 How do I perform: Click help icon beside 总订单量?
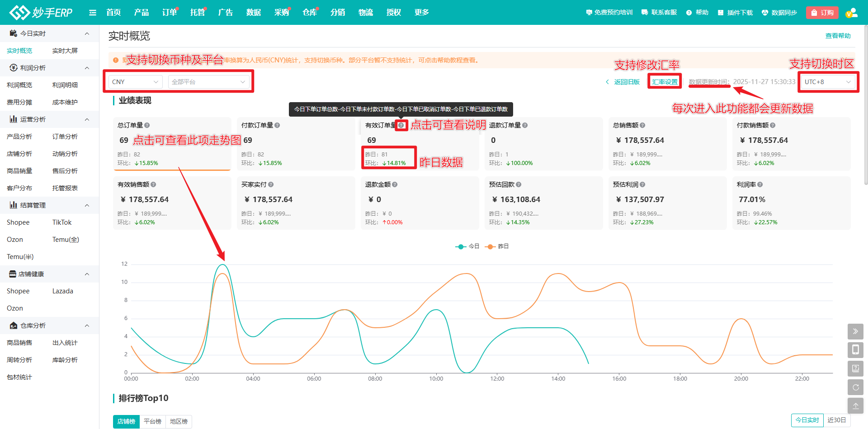coord(147,125)
